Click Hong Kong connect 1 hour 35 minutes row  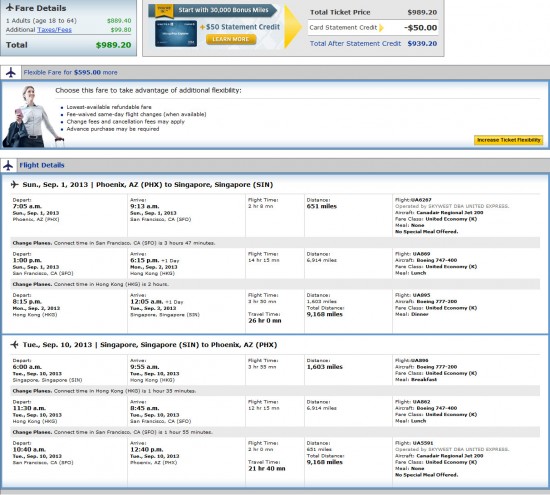tap(276, 391)
